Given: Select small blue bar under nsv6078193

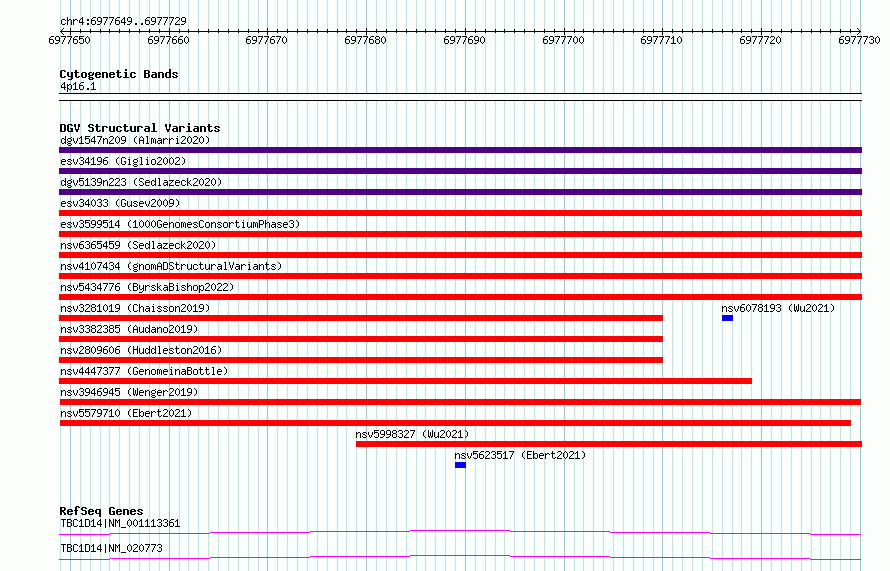Looking at the screenshot, I should point(727,318).
